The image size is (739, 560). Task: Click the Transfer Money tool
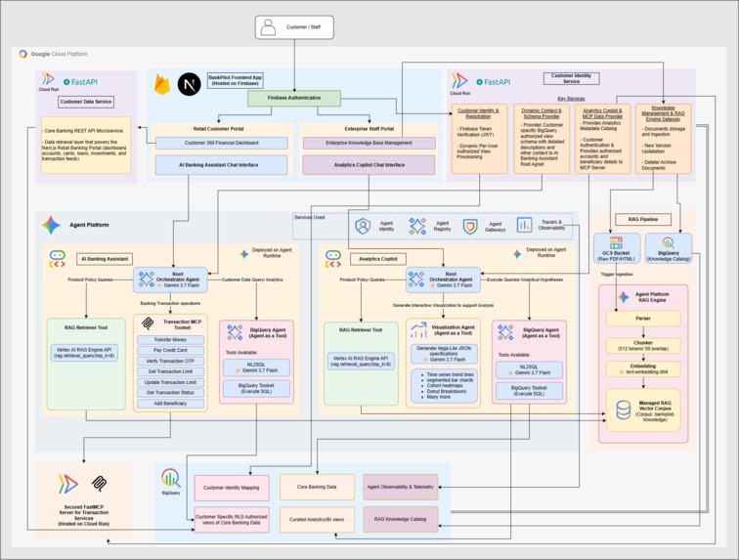[x=170, y=339]
